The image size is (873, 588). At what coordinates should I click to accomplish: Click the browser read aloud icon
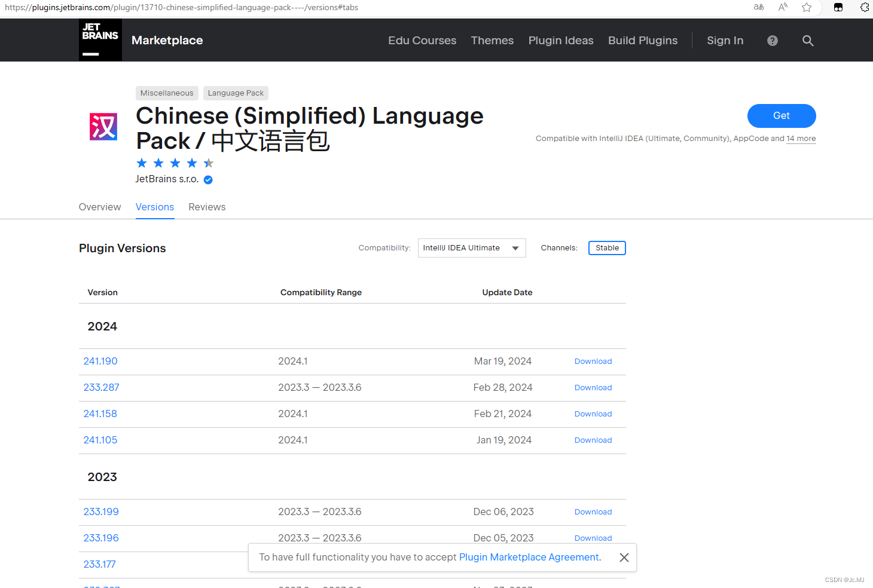coord(783,7)
